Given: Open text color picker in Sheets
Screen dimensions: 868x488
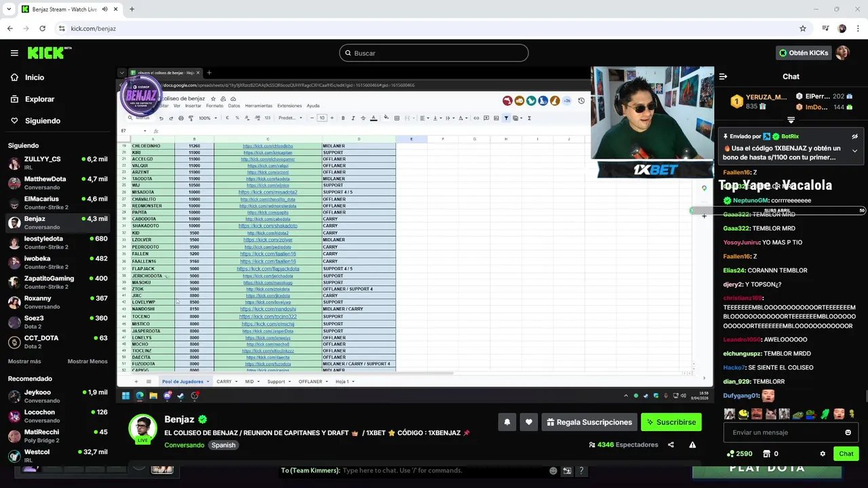Looking at the screenshot, I should 374,118.
